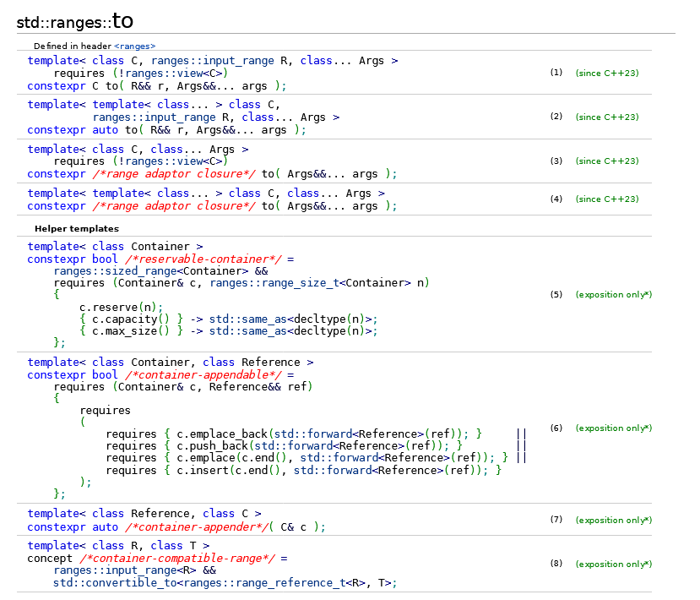
Task: Click std::forward on the c.insert line
Action: click(333, 471)
